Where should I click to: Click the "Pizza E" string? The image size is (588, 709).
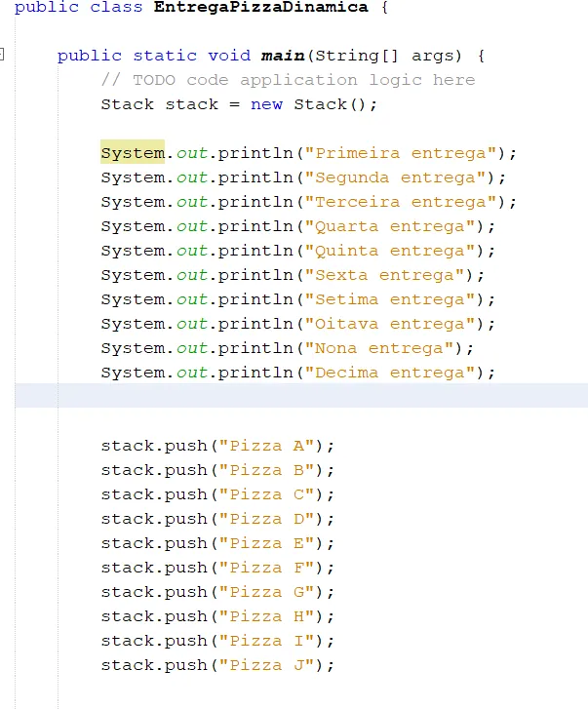click(266, 543)
